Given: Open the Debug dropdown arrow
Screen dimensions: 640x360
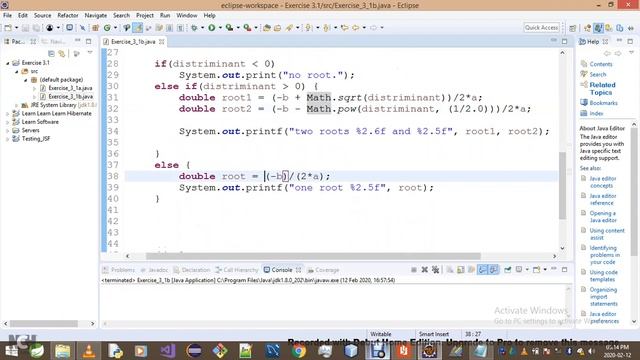Looking at the screenshot, I should click(x=202, y=28).
